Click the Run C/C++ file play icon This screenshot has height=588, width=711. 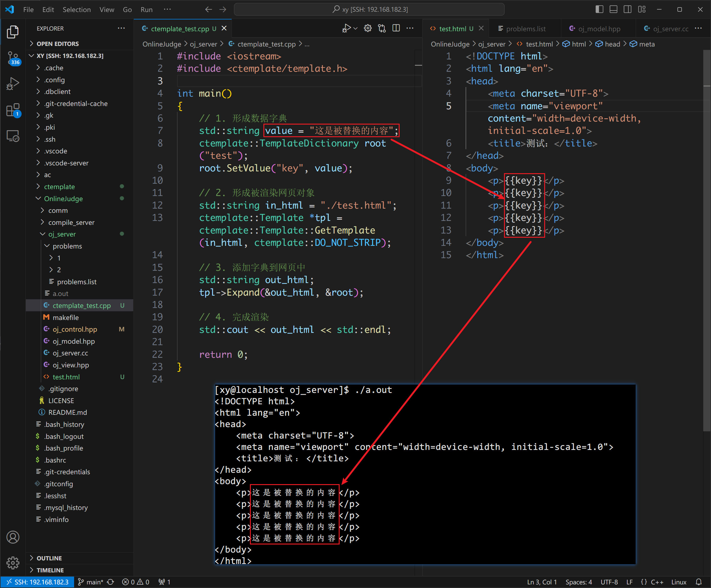(346, 29)
